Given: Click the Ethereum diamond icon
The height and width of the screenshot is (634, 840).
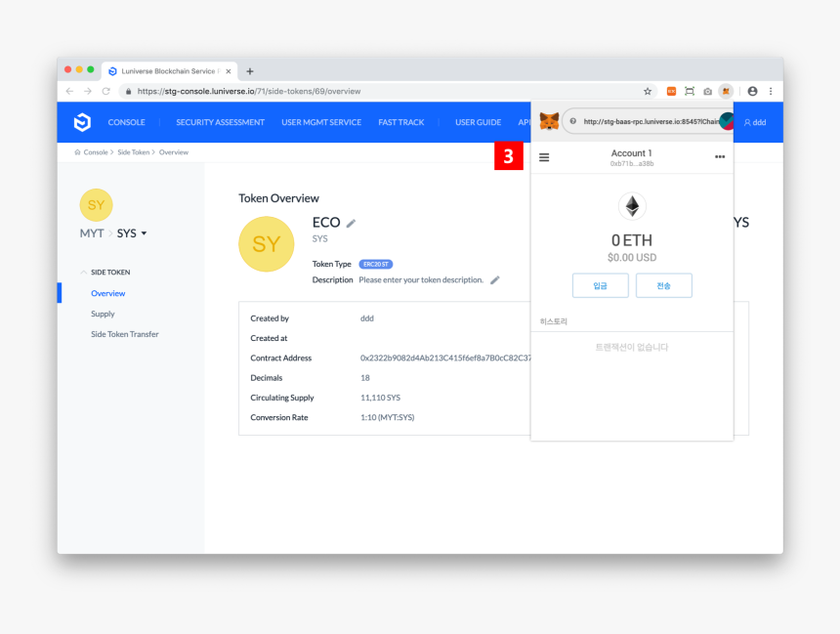Looking at the screenshot, I should (x=632, y=206).
